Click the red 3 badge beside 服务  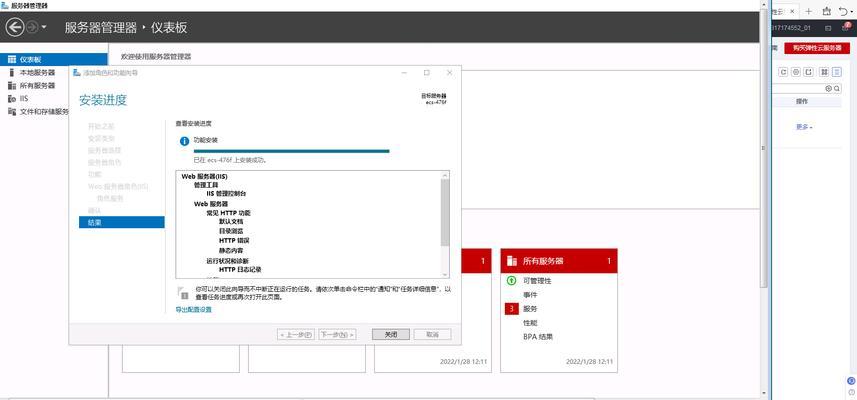[511, 309]
